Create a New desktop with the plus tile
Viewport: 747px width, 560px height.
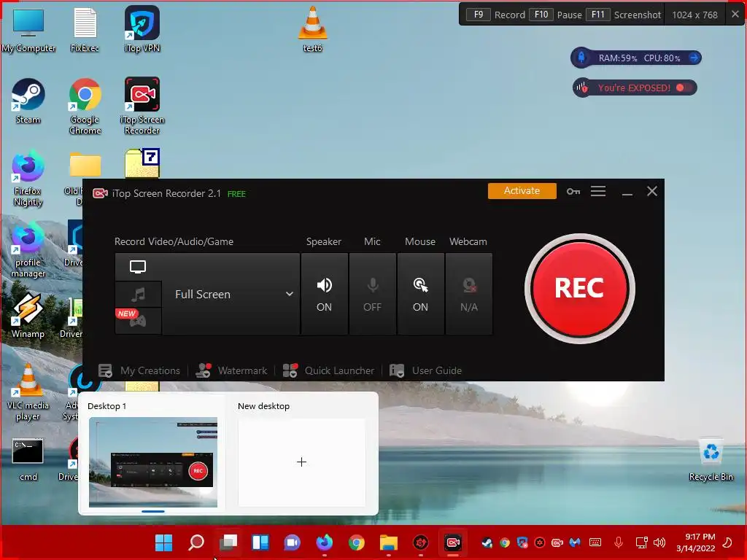[301, 462]
